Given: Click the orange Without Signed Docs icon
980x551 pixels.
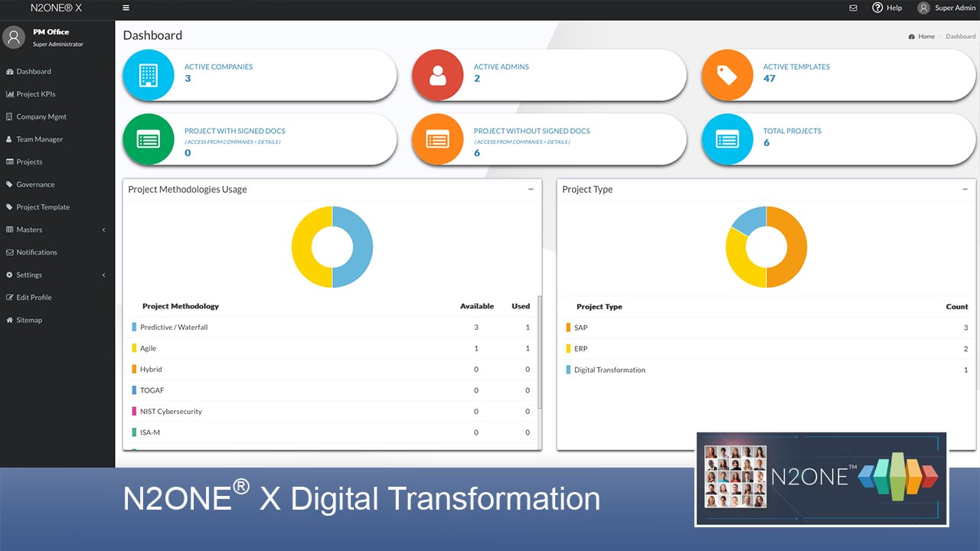Looking at the screenshot, I should click(x=438, y=139).
